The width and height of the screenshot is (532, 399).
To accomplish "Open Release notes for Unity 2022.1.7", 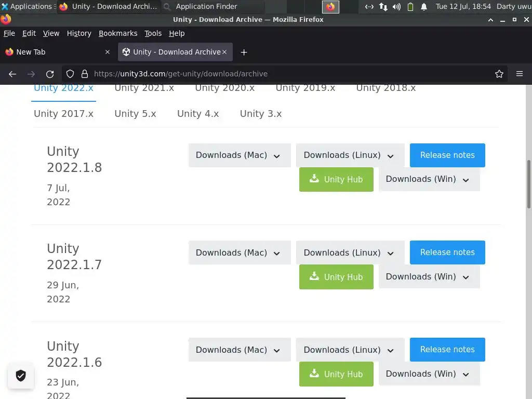I will click(x=447, y=252).
